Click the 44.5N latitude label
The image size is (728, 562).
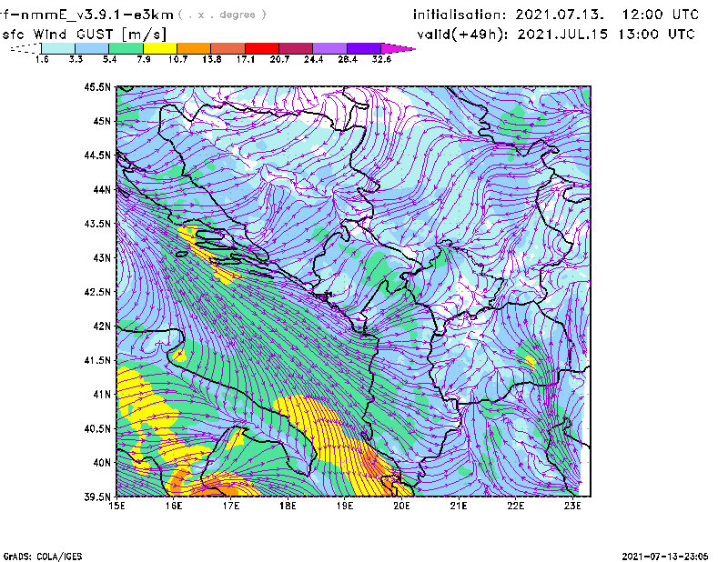pos(97,155)
